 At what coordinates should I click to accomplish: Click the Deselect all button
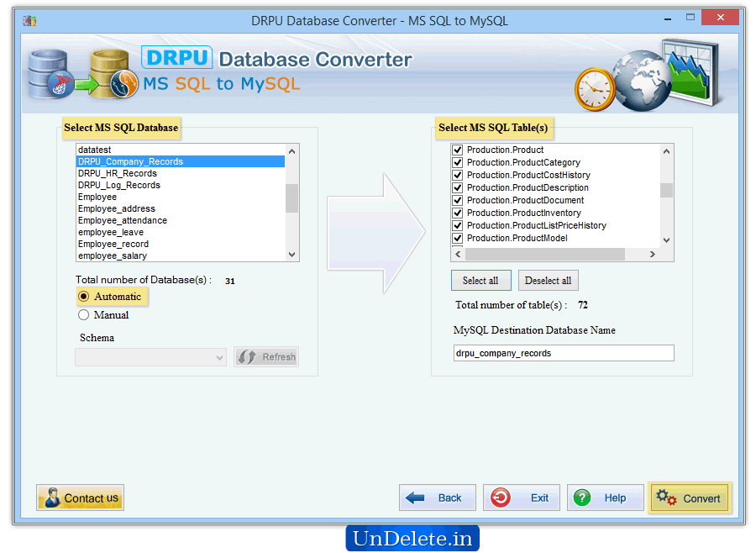[x=549, y=281]
